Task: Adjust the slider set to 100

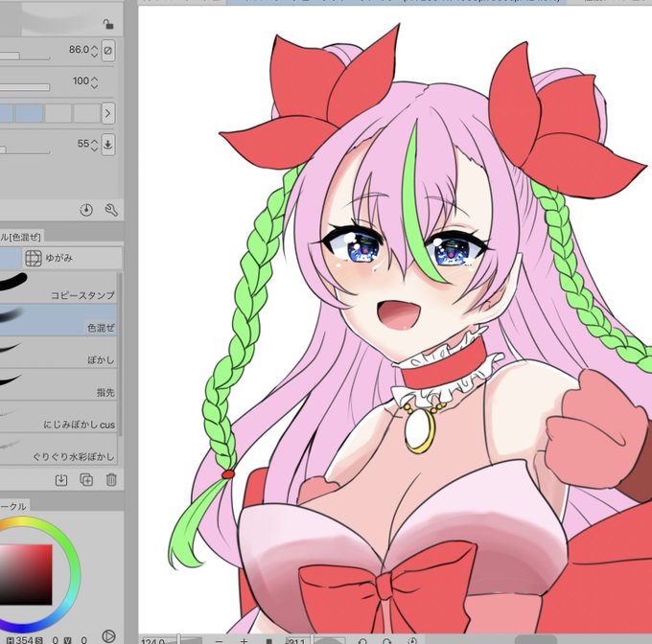Action: (25, 87)
